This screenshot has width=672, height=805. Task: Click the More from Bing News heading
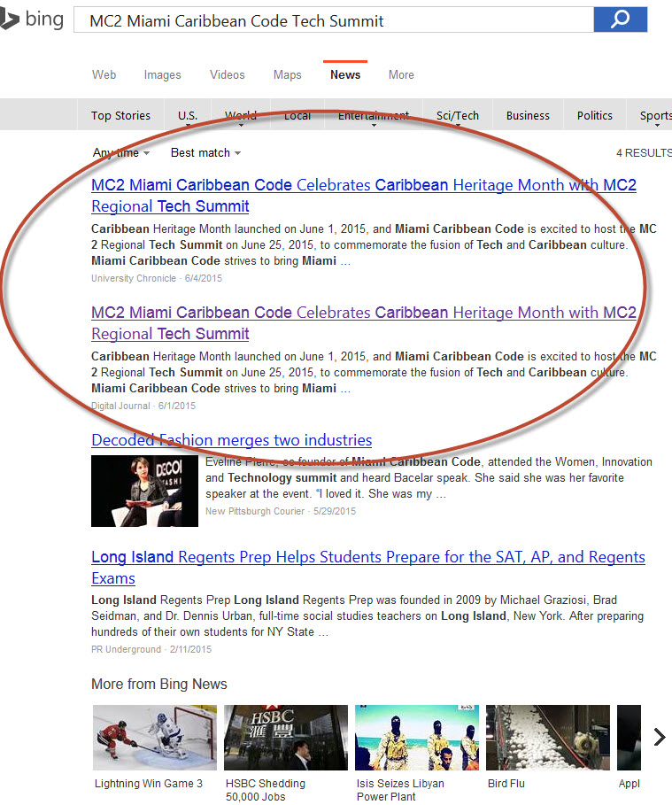(x=159, y=684)
